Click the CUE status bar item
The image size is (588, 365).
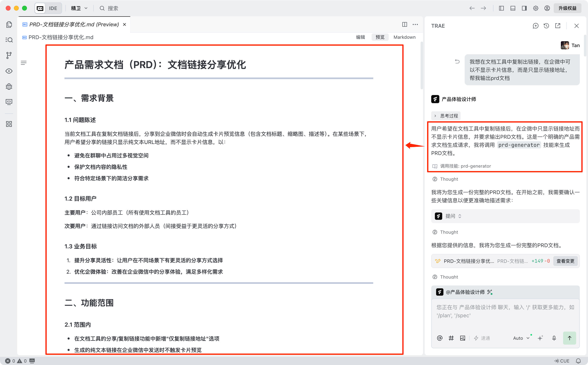point(562,361)
